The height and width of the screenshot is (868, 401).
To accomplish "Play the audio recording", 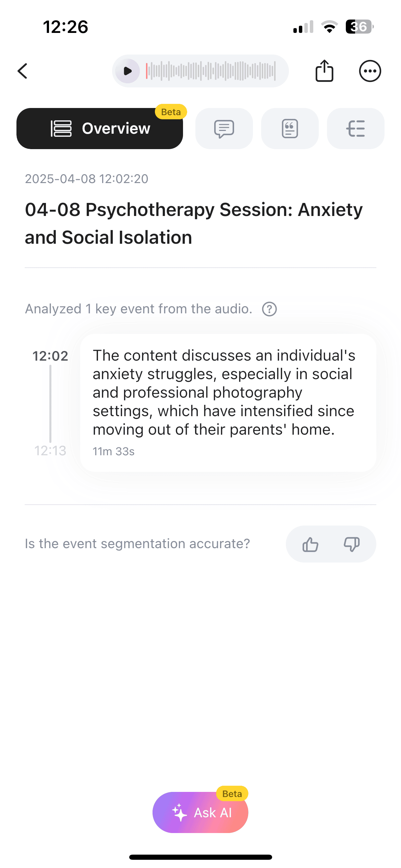I will tap(127, 71).
